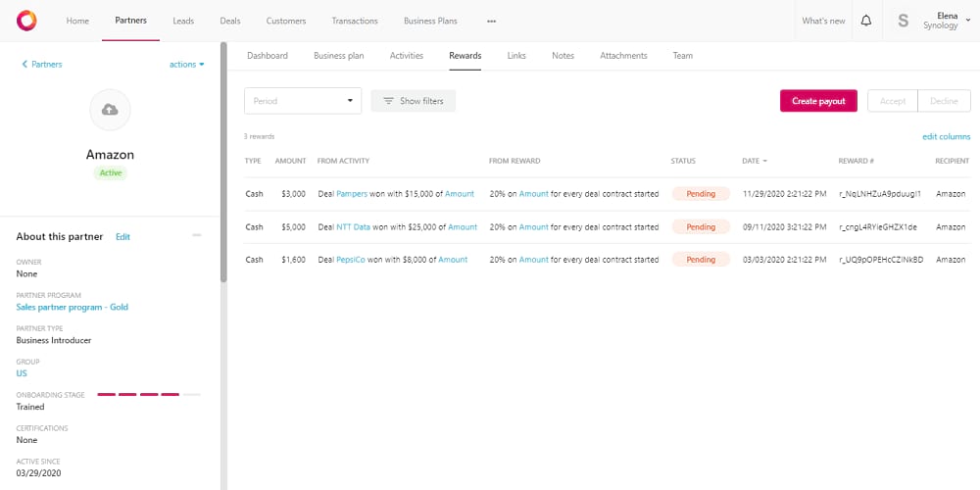This screenshot has height=490, width=980.
Task: Select the Rewards tab
Action: 465,56
